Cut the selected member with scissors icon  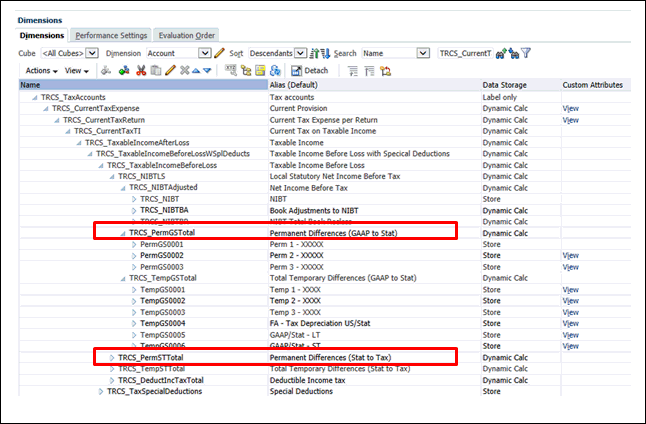click(x=141, y=71)
